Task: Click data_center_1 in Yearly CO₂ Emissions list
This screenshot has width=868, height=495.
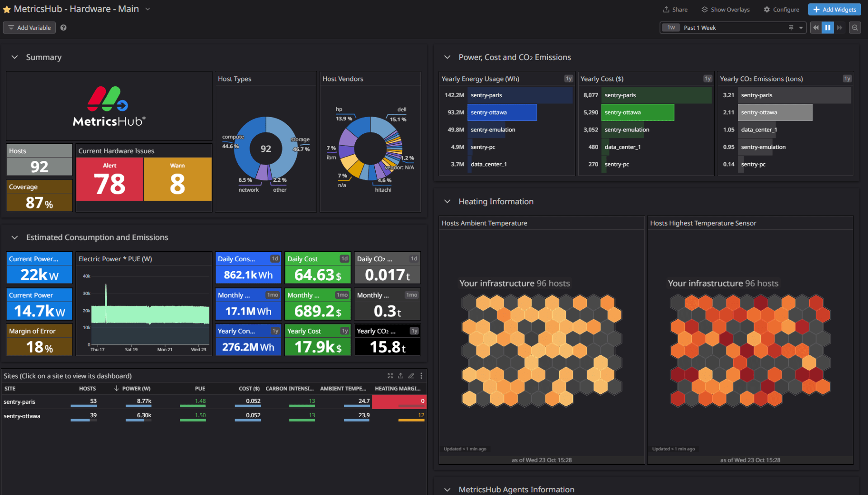Action: pos(759,130)
